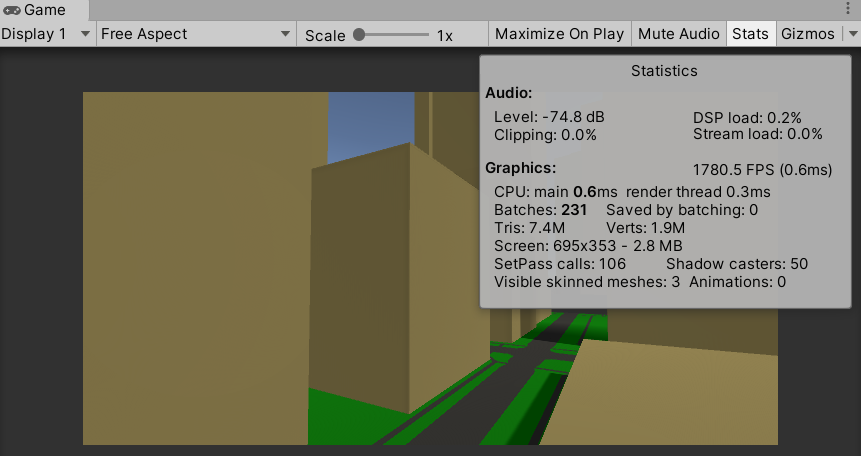This screenshot has height=456, width=861.
Task: Click the Level: -74.8 dB reading
Action: click(549, 117)
